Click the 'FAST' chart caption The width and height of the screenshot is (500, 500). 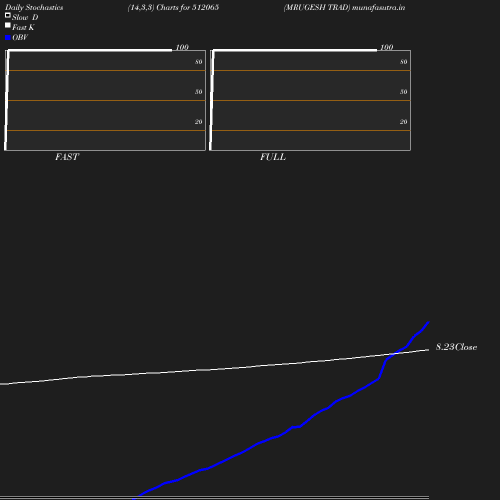(x=67, y=157)
